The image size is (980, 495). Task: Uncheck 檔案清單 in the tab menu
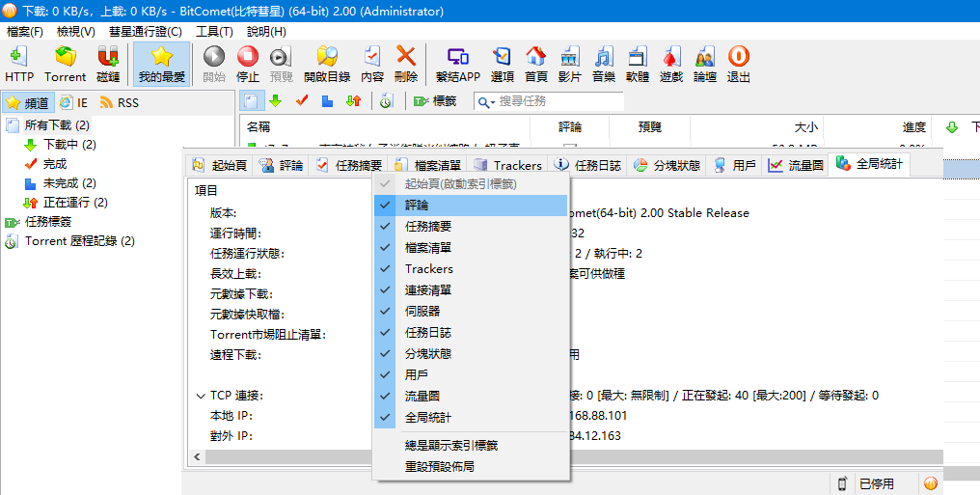click(x=471, y=247)
